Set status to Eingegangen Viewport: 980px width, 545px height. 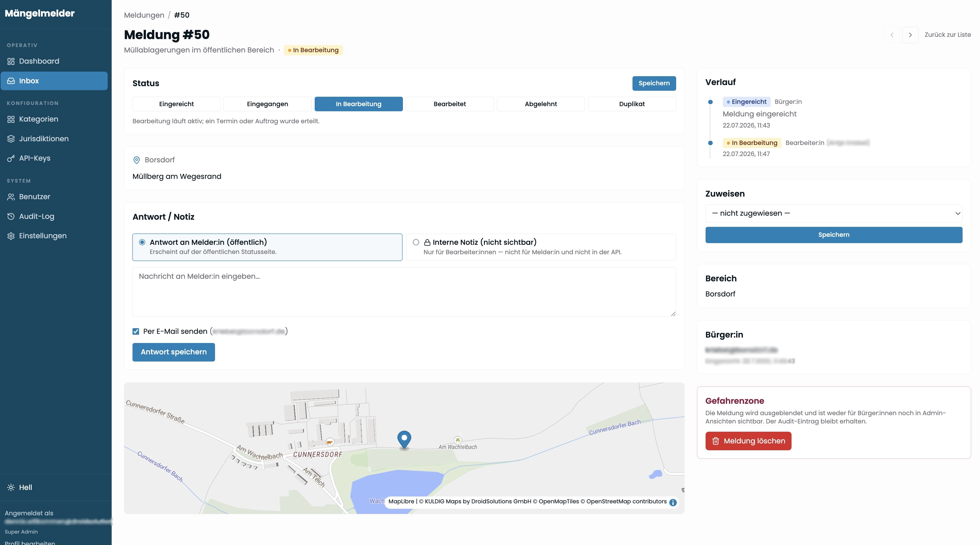[268, 104]
